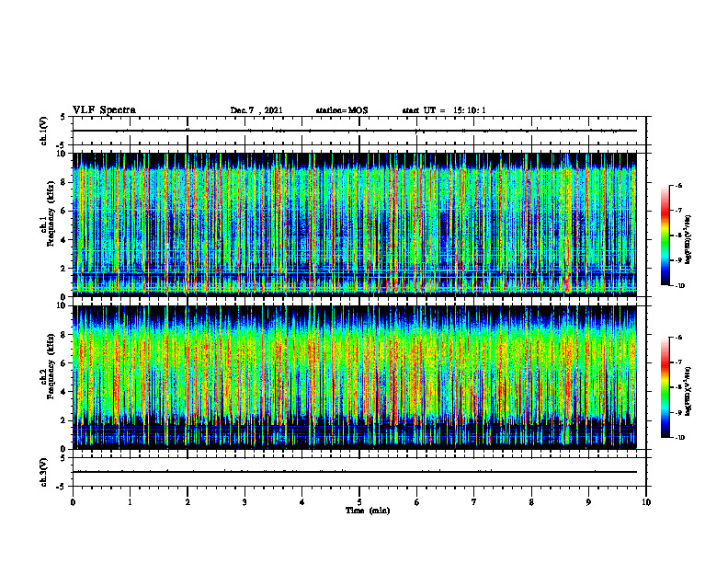Click the ch.1 frequency tick label "2"
Screen dimensions: 728x563
click(63, 268)
